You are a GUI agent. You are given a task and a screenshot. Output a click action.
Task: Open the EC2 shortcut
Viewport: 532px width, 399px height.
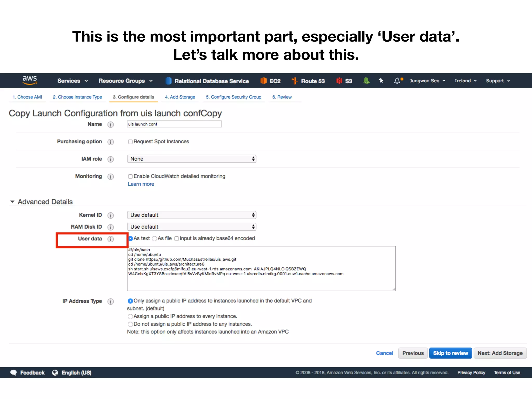coord(270,81)
